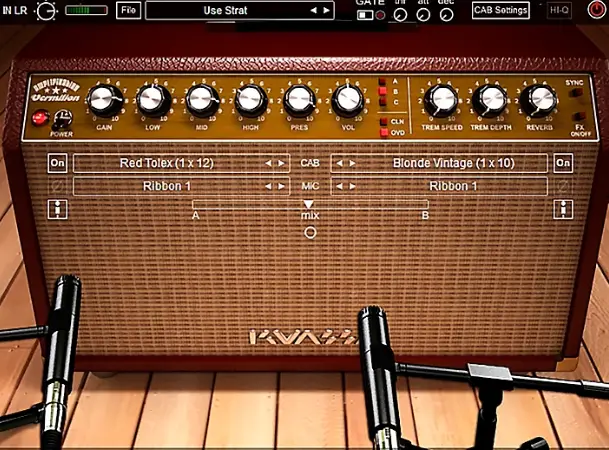The width and height of the screenshot is (609, 450).
Task: Adjust the gate decay knob
Action: point(447,15)
